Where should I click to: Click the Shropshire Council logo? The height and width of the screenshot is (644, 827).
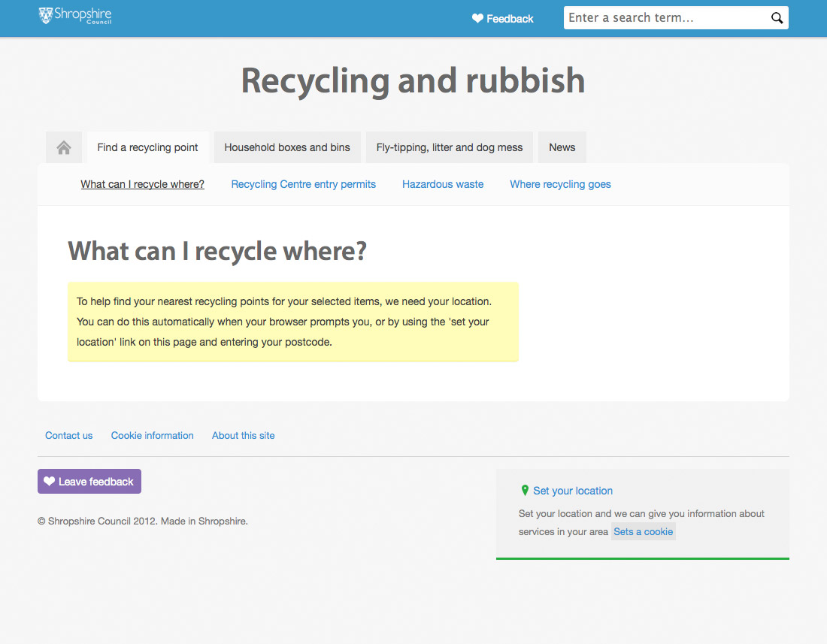coord(75,16)
